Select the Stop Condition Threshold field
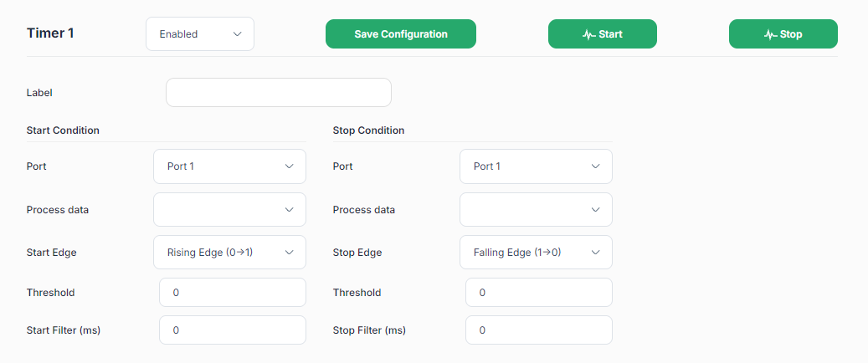Image resolution: width=868 pixels, height=363 pixels. (x=539, y=292)
